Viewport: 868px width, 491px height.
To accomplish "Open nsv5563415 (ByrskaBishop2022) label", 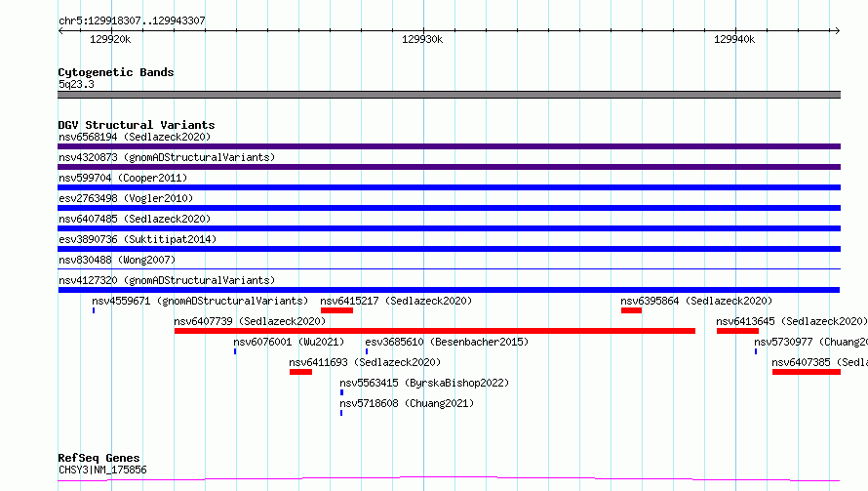I will coord(424,383).
